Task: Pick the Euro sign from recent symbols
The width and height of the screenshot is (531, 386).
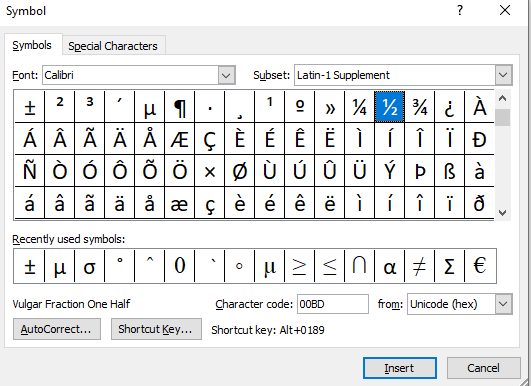Action: click(x=480, y=266)
